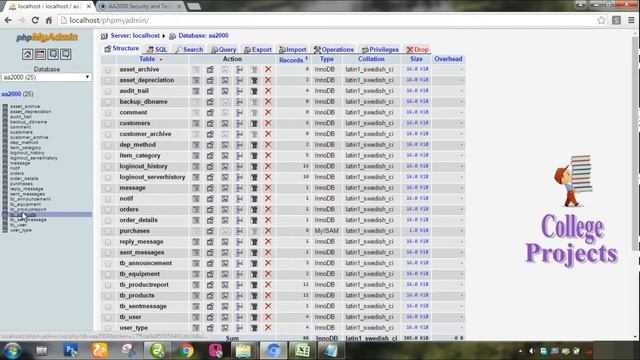Click search icon in customers row
Image resolution: width=640 pixels, height=360 pixels.
coord(225,123)
